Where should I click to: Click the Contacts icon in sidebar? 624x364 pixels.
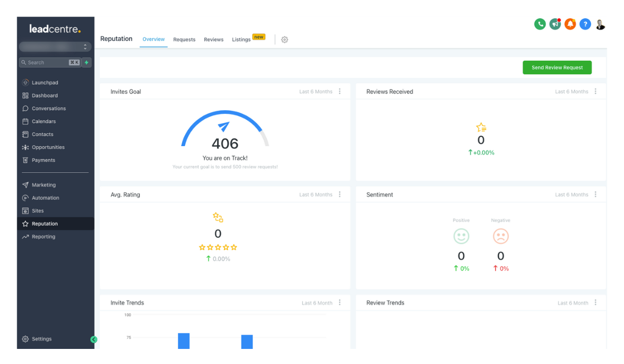(25, 134)
